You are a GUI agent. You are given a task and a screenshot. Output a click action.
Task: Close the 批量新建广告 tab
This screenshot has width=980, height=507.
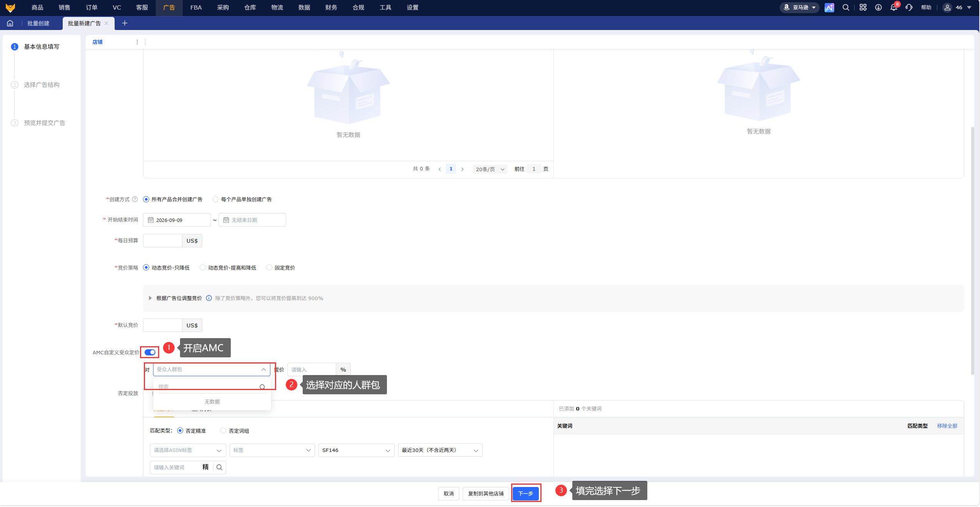[107, 23]
